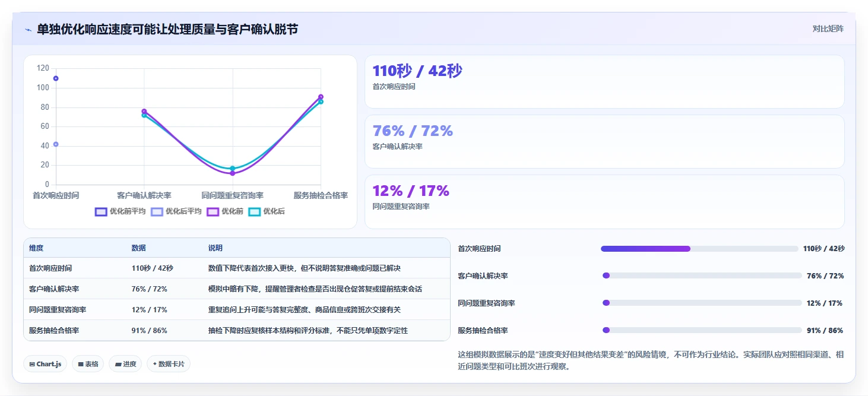Click the footnote starting 这组模拟数据展示的是
This screenshot has height=396, width=868.
(x=651, y=360)
